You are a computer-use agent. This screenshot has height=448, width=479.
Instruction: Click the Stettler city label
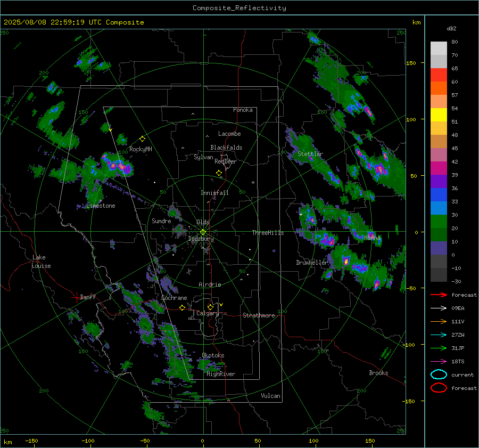point(310,154)
